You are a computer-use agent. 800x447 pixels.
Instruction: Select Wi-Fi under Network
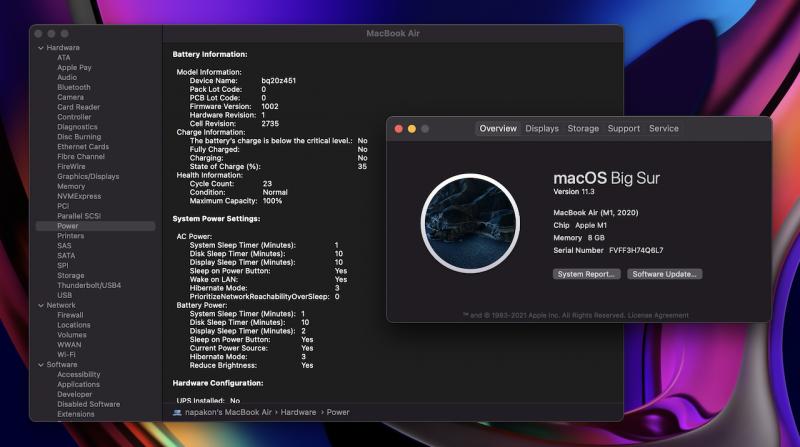(66, 355)
